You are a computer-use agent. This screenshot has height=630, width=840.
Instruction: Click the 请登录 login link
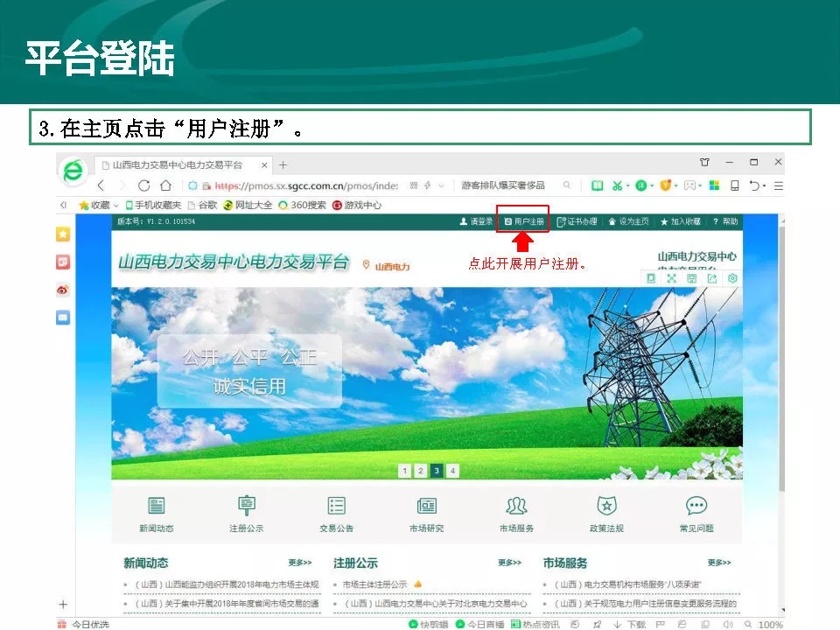477,221
